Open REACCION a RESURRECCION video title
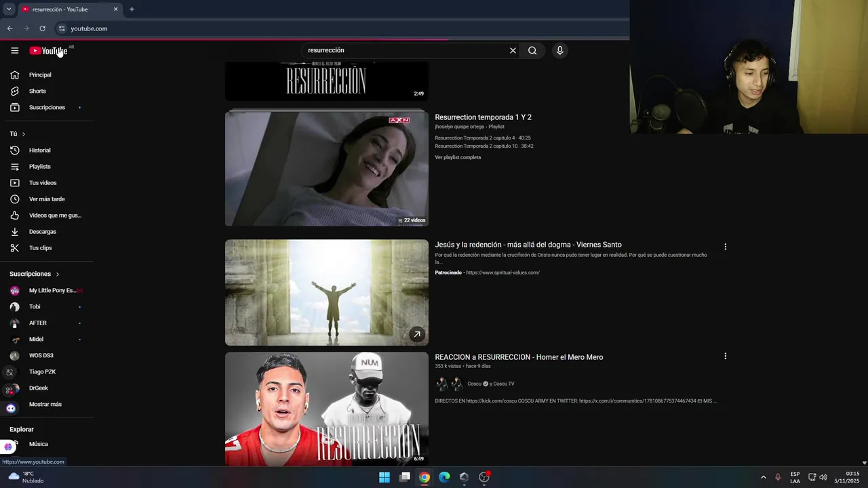Viewport: 868px width, 488px height. coord(519,357)
